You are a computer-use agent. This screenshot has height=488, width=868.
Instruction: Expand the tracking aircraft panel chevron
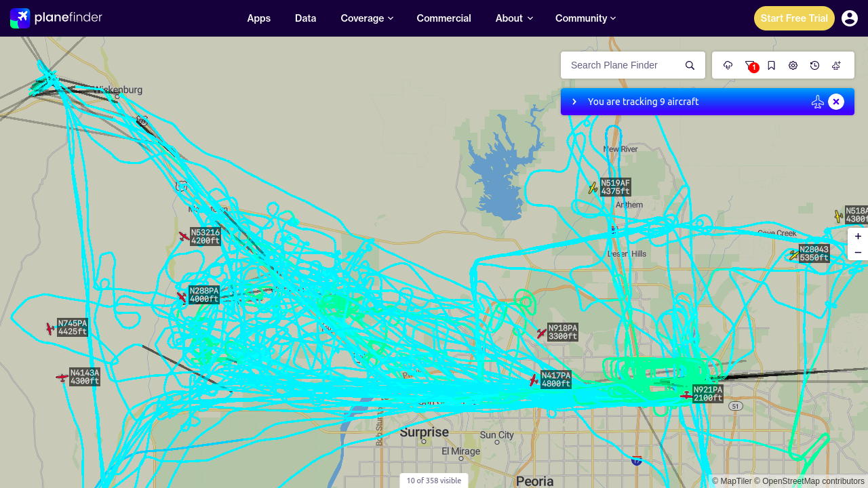(x=574, y=102)
